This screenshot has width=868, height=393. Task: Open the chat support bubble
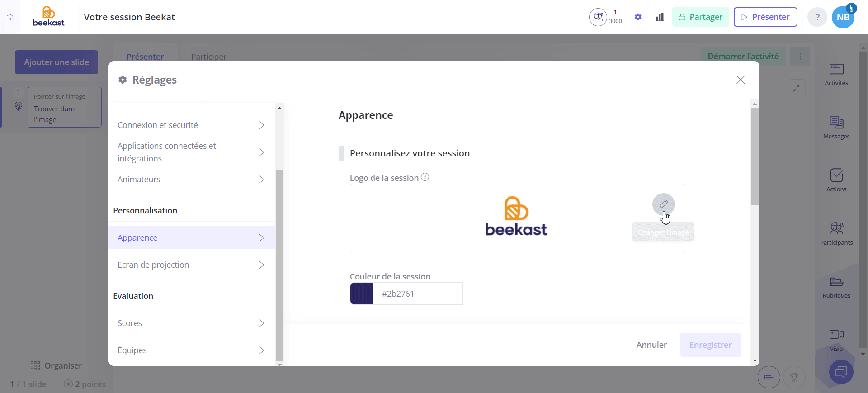click(841, 372)
